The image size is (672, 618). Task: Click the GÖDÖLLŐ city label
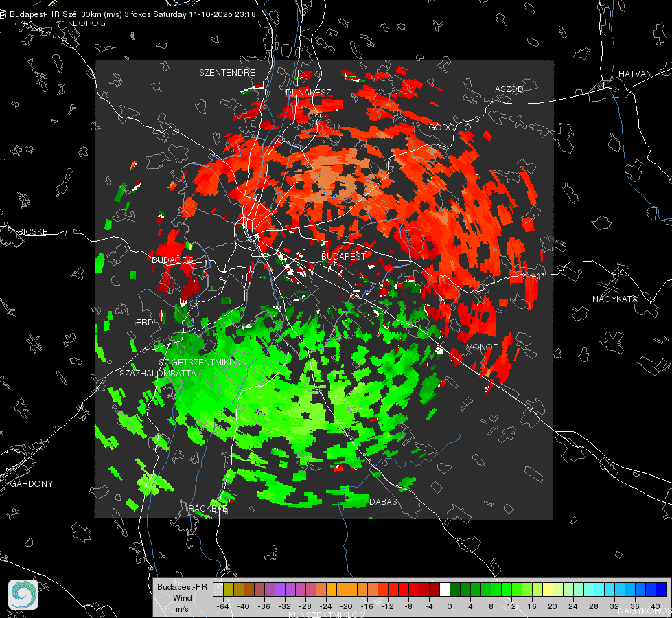click(x=450, y=127)
